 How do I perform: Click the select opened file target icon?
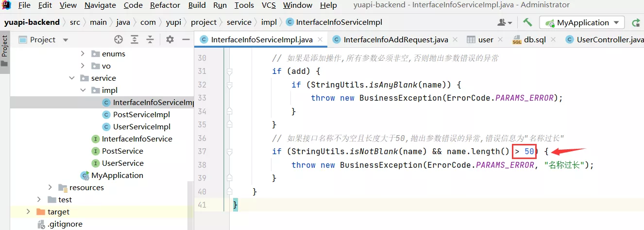point(119,39)
